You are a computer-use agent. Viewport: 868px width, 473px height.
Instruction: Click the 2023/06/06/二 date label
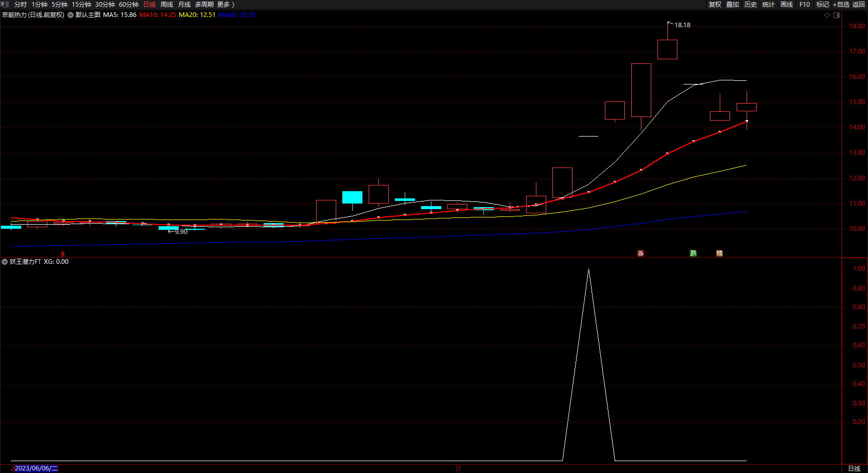coord(36,468)
